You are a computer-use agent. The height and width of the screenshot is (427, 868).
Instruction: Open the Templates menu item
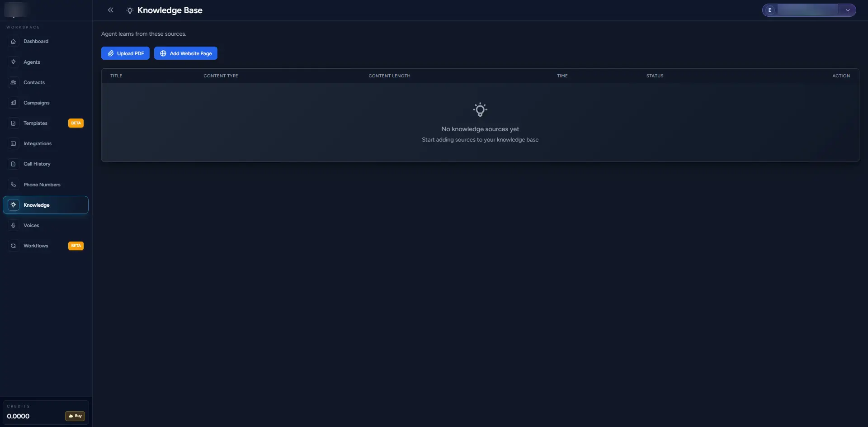tap(35, 123)
